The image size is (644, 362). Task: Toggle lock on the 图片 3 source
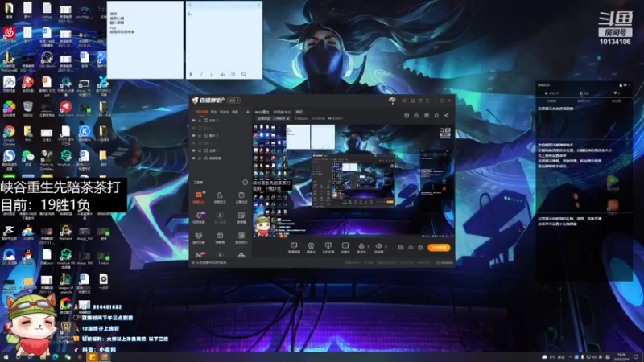pos(200,135)
